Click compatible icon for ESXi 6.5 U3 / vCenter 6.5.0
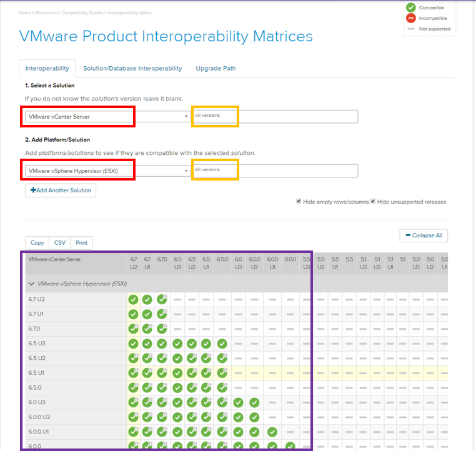The width and height of the screenshot is (476, 451). point(222,344)
